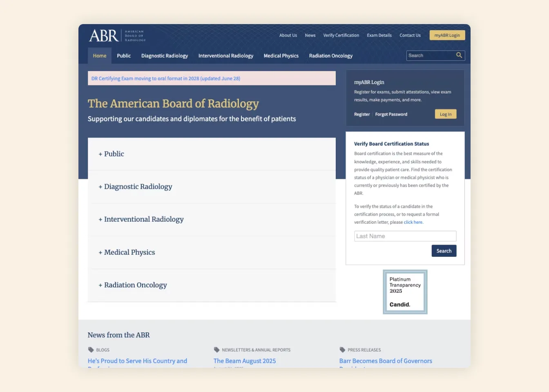Click the 'News from the ABR' heading

point(118,335)
